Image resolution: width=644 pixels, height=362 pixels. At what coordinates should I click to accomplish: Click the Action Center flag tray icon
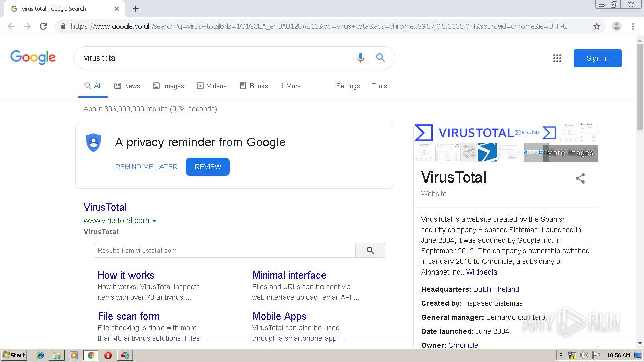tap(596, 355)
